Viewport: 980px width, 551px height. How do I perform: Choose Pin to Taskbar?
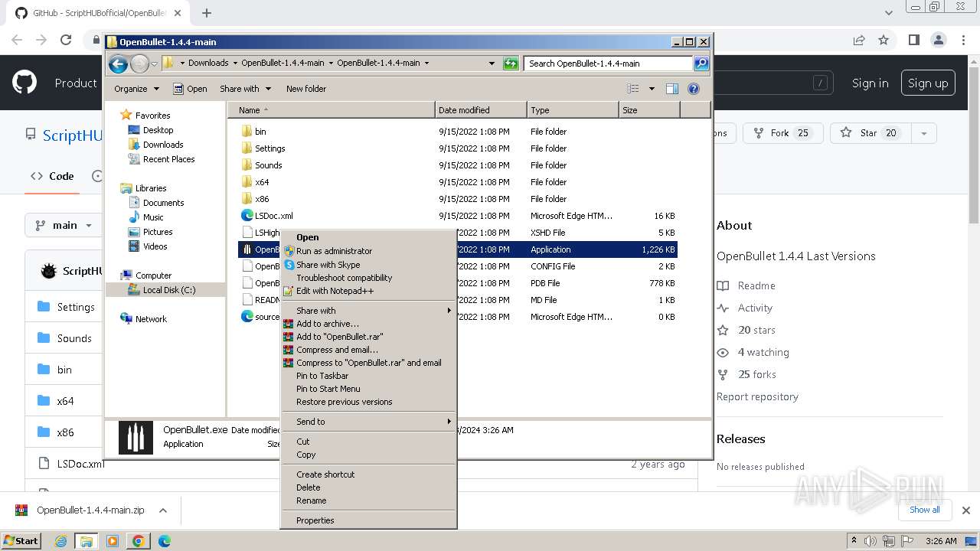coord(369,376)
